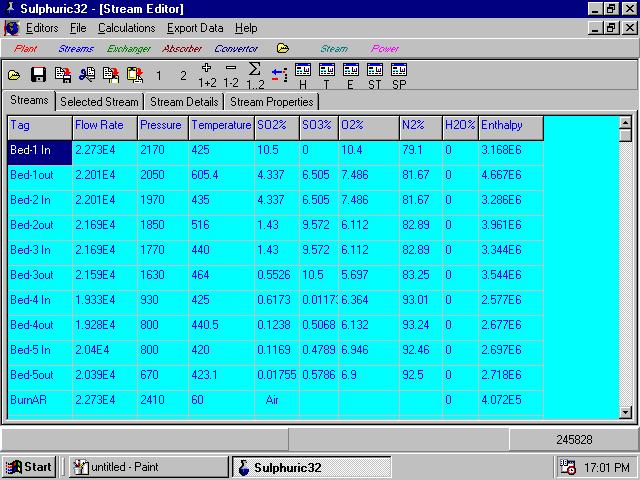Screen dimensions: 640x480
Task: Click the sigma 1..2 sum icon
Action: pyautogui.click(x=255, y=76)
